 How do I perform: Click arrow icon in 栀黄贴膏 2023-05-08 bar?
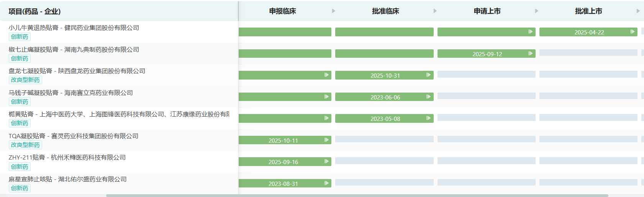(429, 118)
